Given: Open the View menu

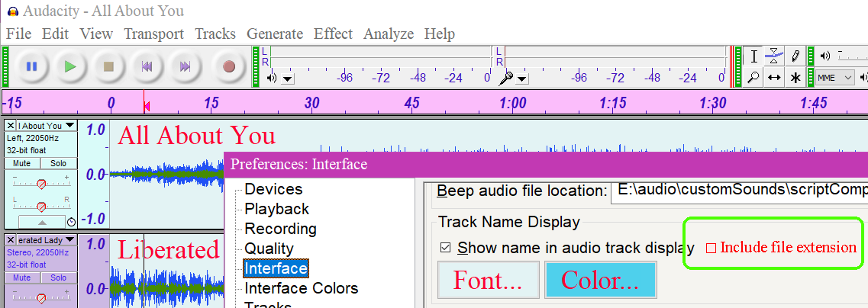Looking at the screenshot, I should (95, 34).
